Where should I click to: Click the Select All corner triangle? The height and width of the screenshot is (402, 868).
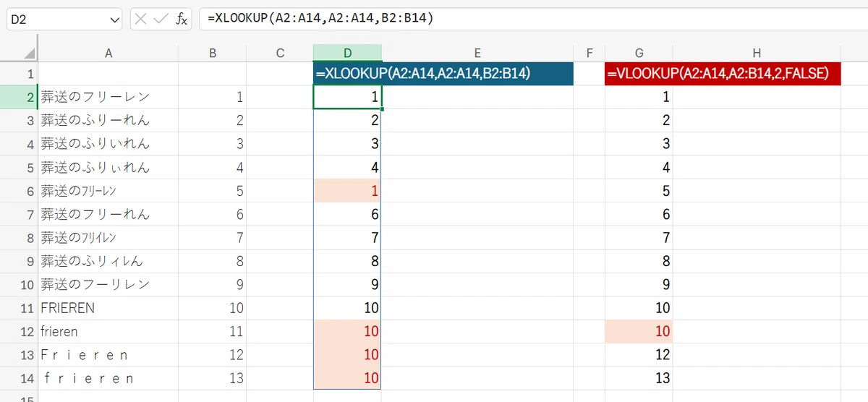pos(30,54)
